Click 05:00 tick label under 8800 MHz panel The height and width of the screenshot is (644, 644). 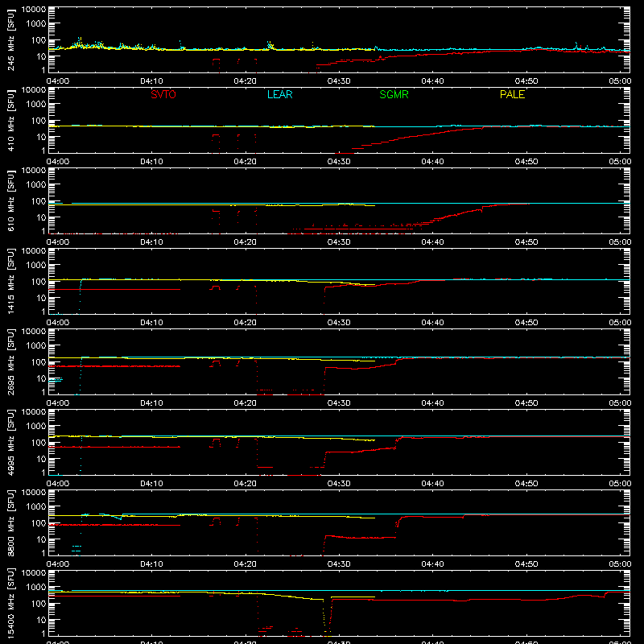620,564
